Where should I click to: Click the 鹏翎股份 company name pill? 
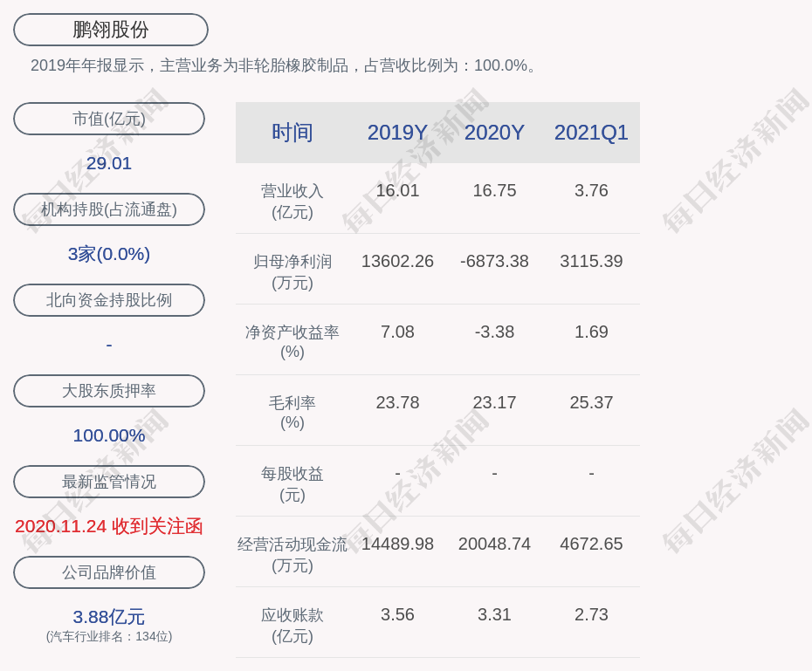(x=111, y=30)
